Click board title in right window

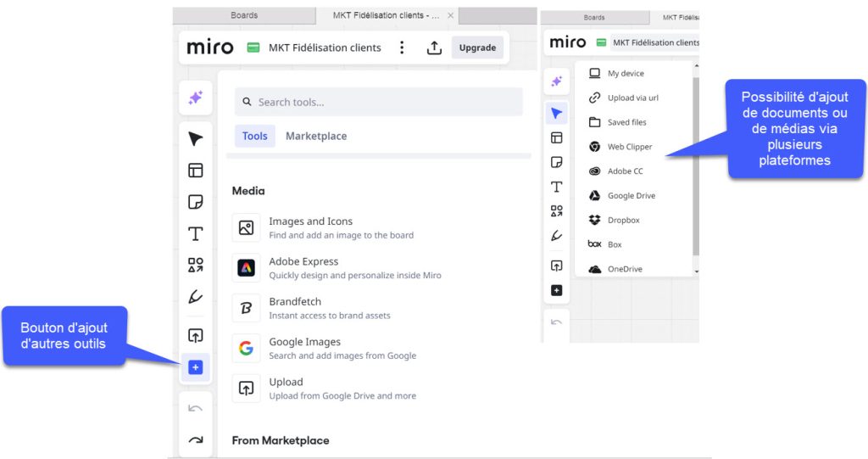pos(655,42)
